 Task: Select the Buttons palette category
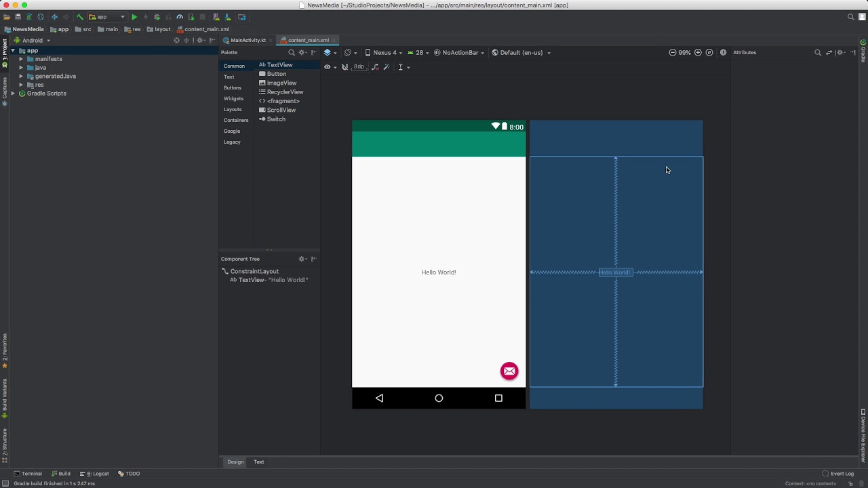(x=233, y=88)
